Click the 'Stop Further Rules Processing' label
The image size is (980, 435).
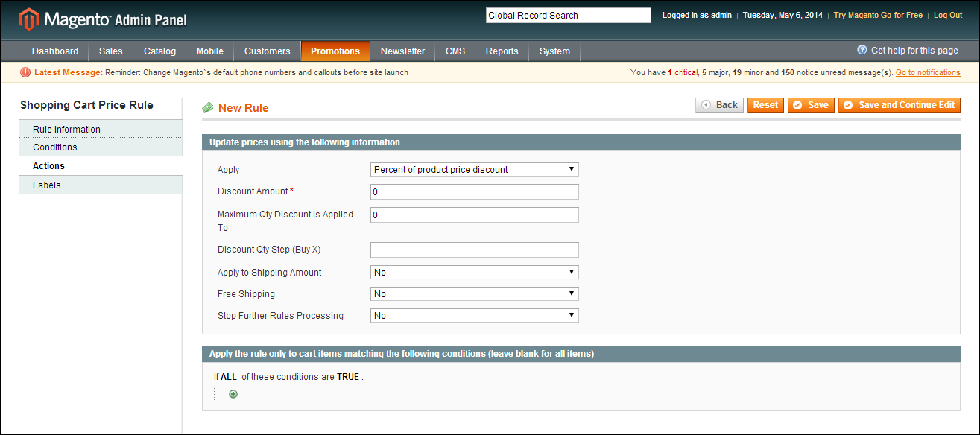point(280,316)
